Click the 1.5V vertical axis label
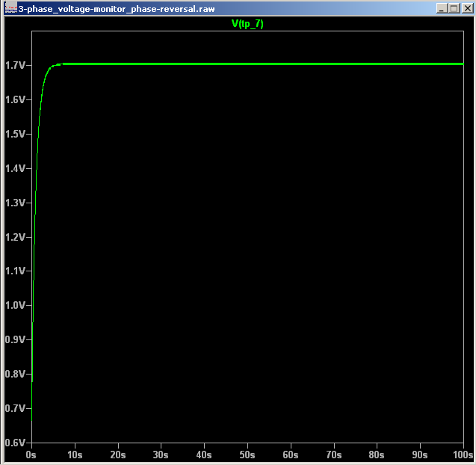The image size is (476, 465). point(15,134)
